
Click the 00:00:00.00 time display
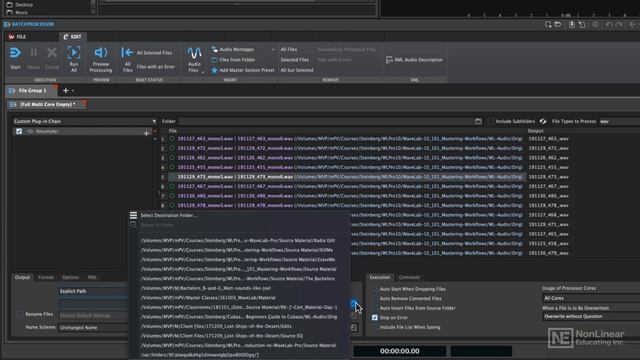pos(400,351)
